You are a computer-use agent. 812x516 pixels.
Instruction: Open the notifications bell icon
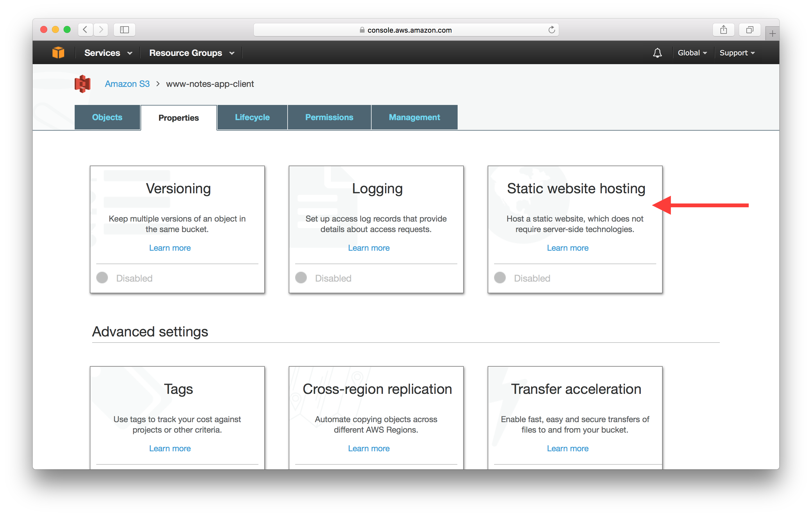(657, 53)
